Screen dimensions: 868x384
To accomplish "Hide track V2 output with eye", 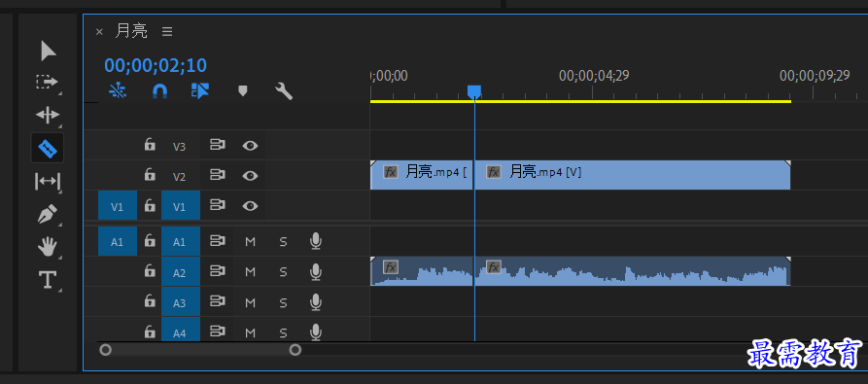I will [250, 176].
